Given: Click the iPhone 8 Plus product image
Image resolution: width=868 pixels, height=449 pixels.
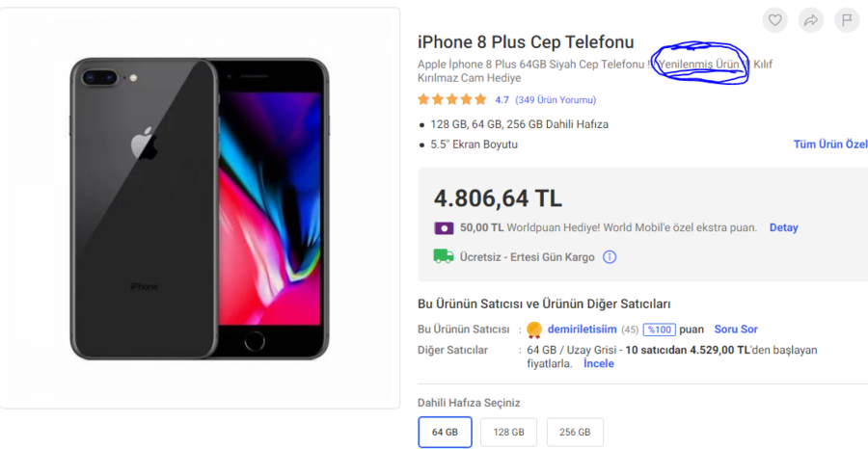Looking at the screenshot, I should point(200,208).
